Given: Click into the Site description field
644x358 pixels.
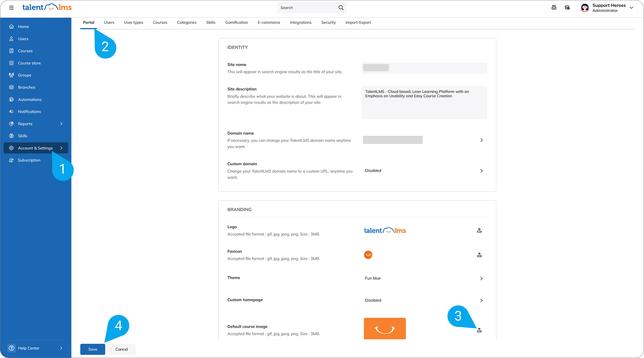Looking at the screenshot, I should pos(424,102).
